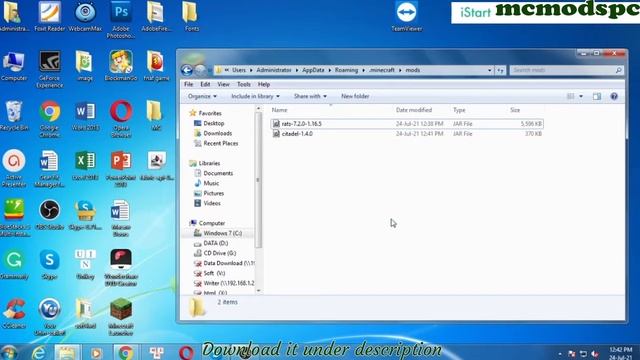640x360 pixels.
Task: Open the WebcamMax desktop shortcut
Action: coord(85,16)
